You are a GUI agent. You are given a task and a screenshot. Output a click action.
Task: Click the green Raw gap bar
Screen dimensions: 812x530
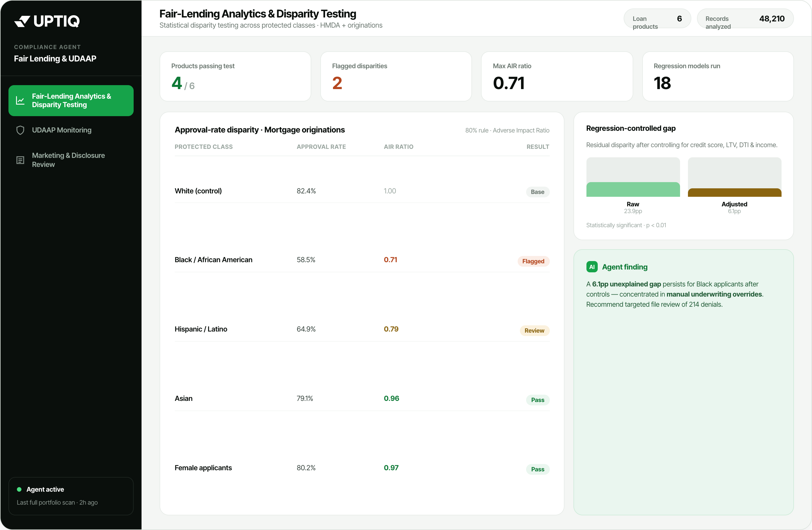click(633, 189)
